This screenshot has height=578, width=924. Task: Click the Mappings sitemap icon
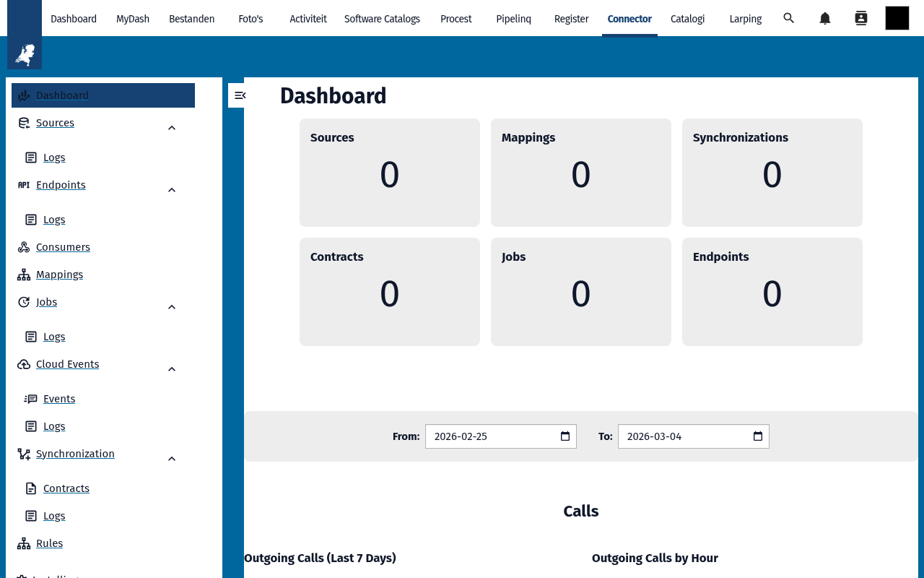coord(24,275)
